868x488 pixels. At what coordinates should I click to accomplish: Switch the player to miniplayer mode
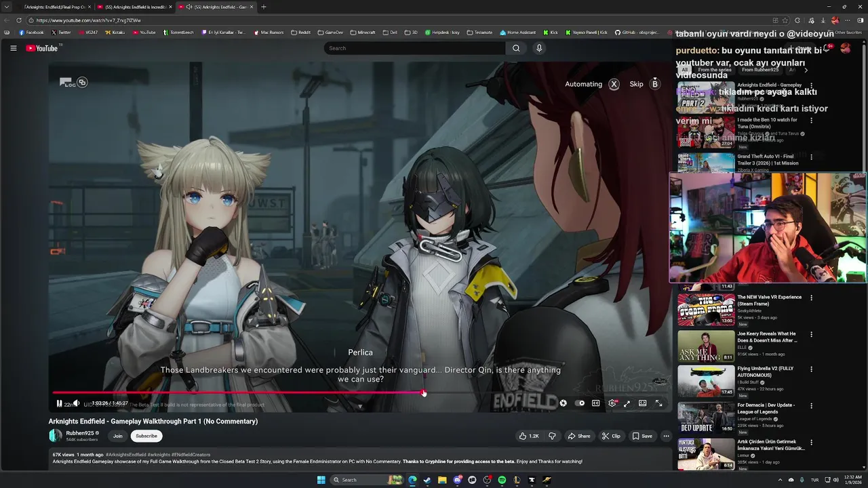coord(627,403)
